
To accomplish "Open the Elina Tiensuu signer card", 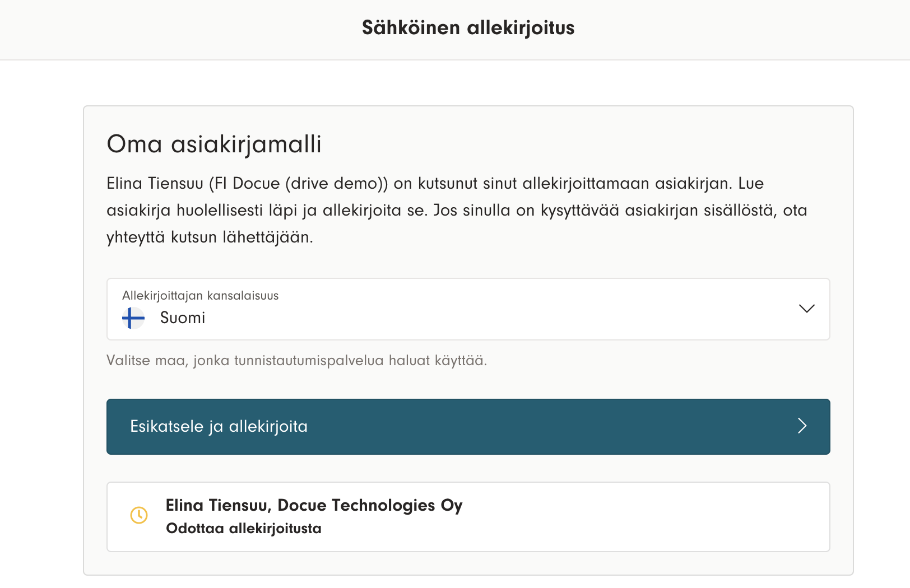I will (468, 517).
